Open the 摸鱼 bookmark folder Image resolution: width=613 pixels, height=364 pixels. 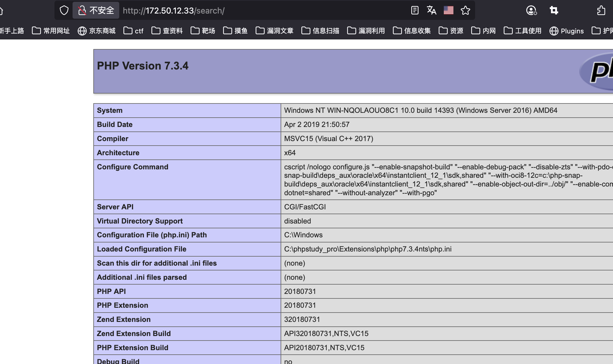click(x=235, y=31)
